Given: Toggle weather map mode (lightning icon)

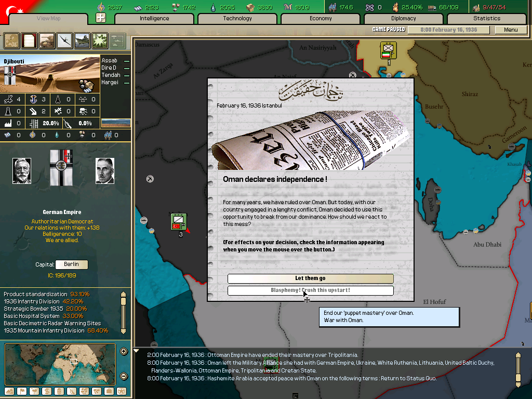Looking at the screenshot, I should (35, 391).
